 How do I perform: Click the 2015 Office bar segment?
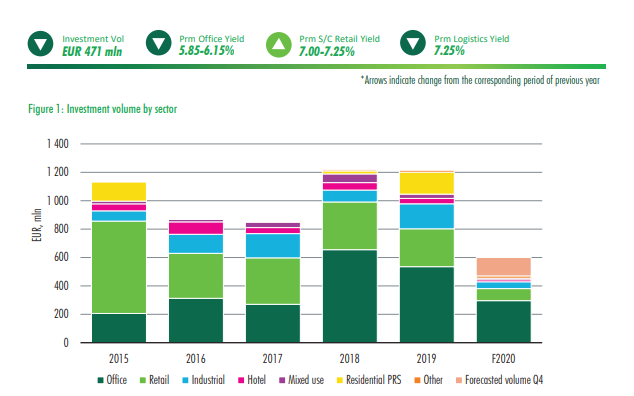(119, 328)
